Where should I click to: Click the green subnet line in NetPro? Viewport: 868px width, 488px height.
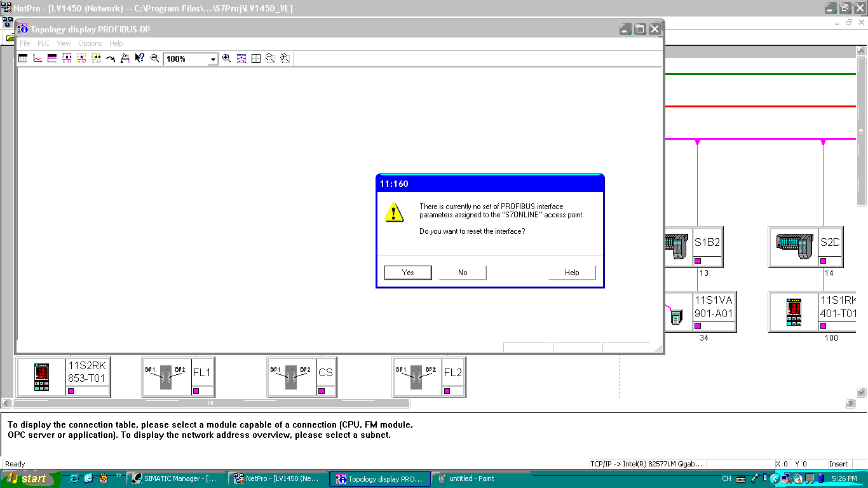(761, 74)
